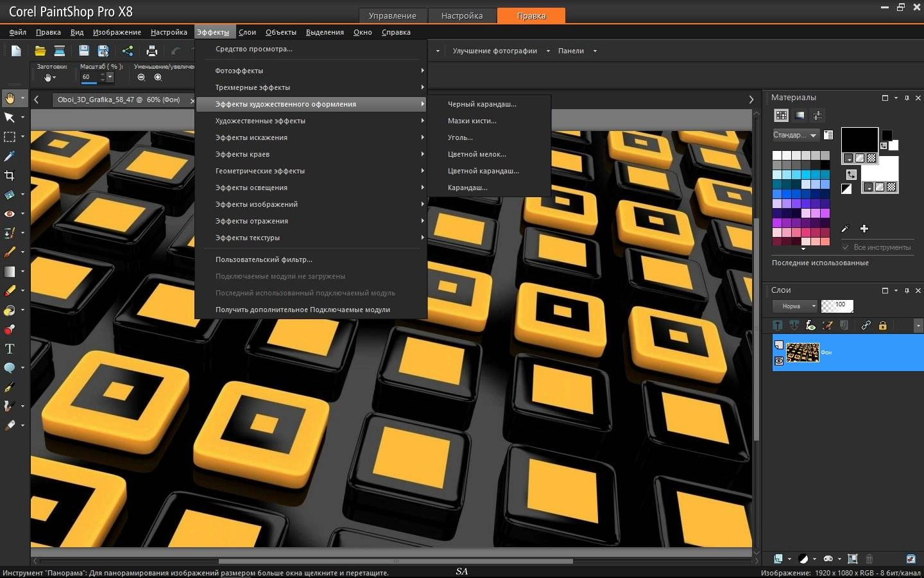The height and width of the screenshot is (578, 924).
Task: Expand the Улучшение фотографии dropdown
Action: tap(548, 51)
